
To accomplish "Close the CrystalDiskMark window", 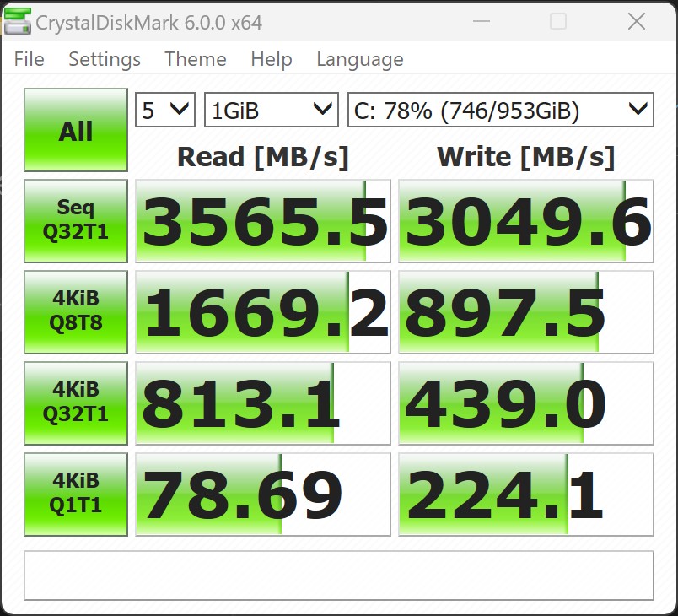I will [637, 21].
